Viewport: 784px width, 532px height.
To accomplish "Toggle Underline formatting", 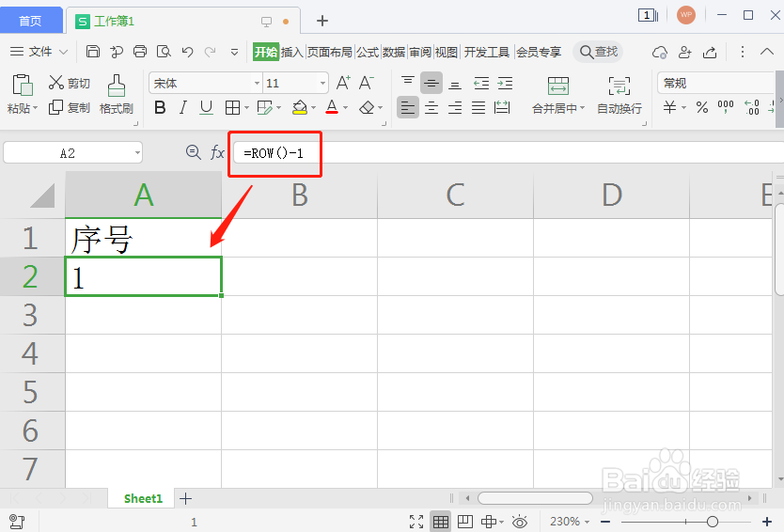I will tap(206, 107).
